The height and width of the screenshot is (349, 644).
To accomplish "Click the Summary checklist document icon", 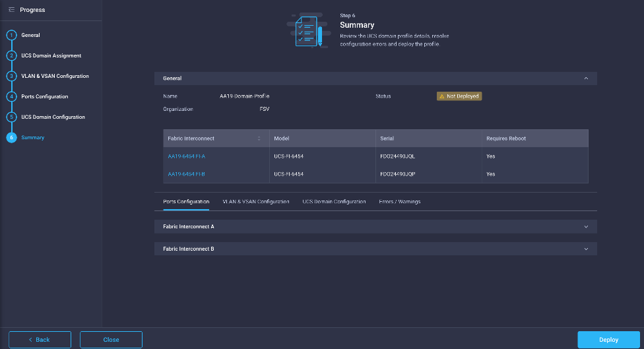I will coord(308,30).
